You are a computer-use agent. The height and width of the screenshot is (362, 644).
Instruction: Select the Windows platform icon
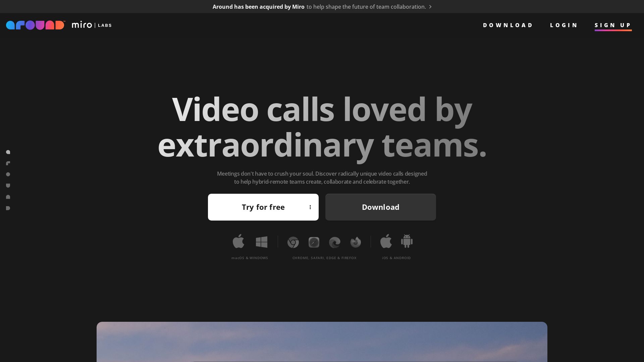[x=262, y=241]
